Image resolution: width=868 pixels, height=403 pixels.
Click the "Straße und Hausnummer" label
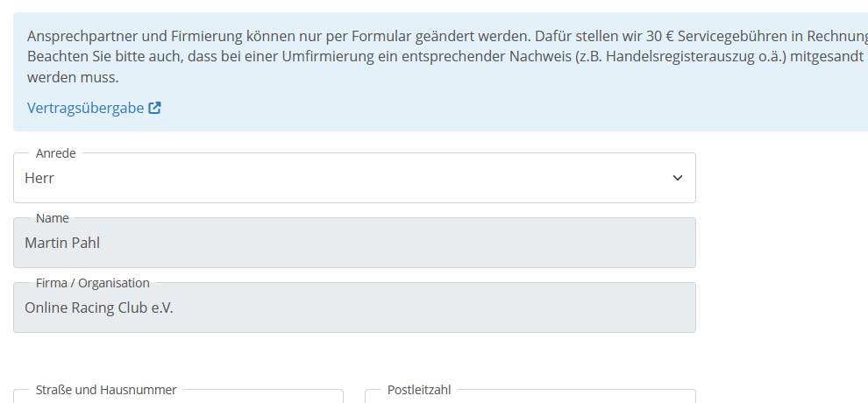[106, 390]
